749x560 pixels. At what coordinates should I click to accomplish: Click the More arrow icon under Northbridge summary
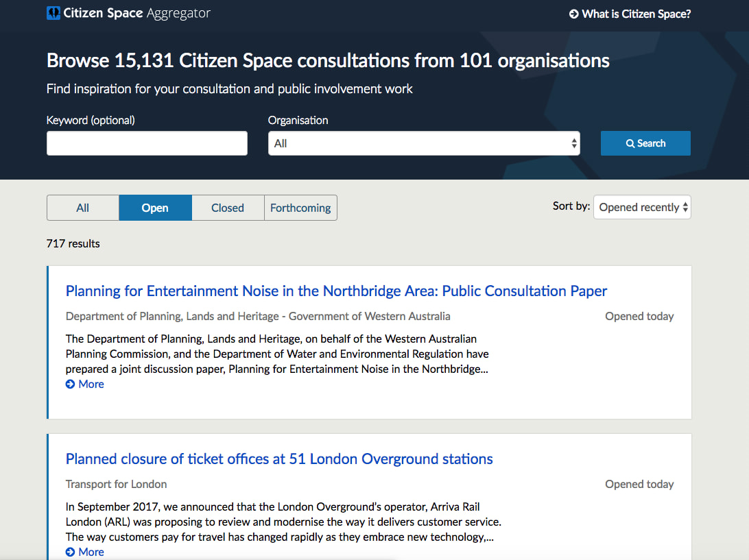tap(70, 385)
